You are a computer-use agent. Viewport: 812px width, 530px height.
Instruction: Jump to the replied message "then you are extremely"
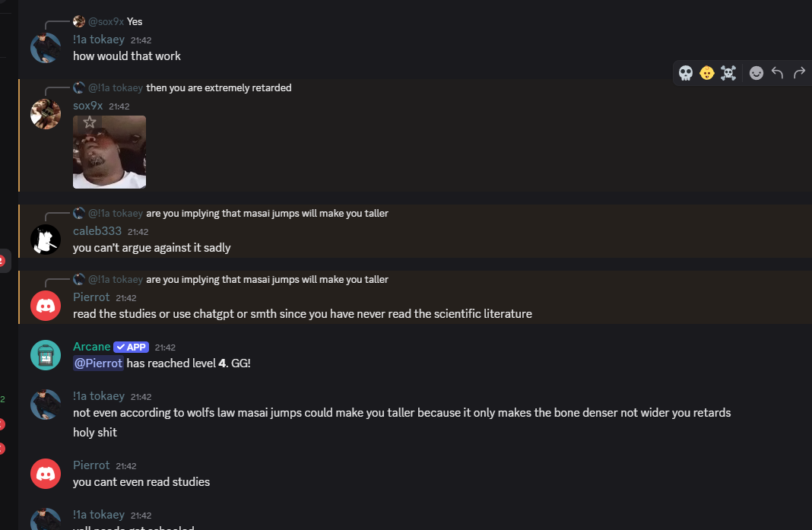(218, 88)
